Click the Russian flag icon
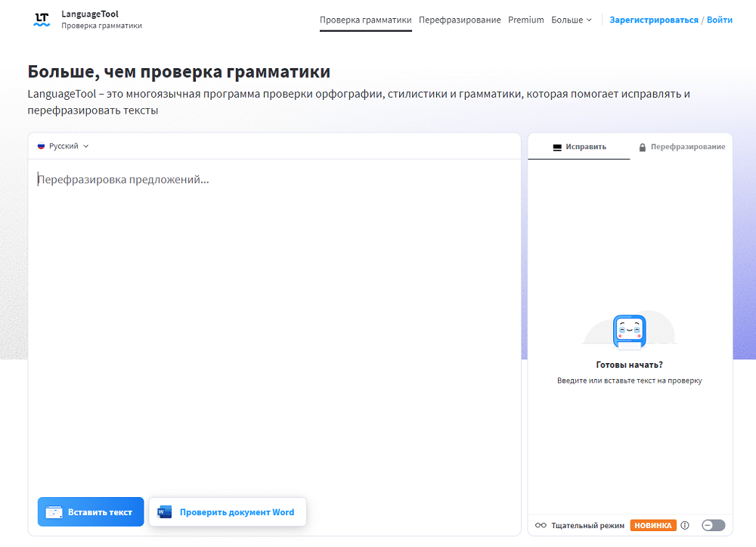This screenshot has width=756, height=547. click(41, 146)
